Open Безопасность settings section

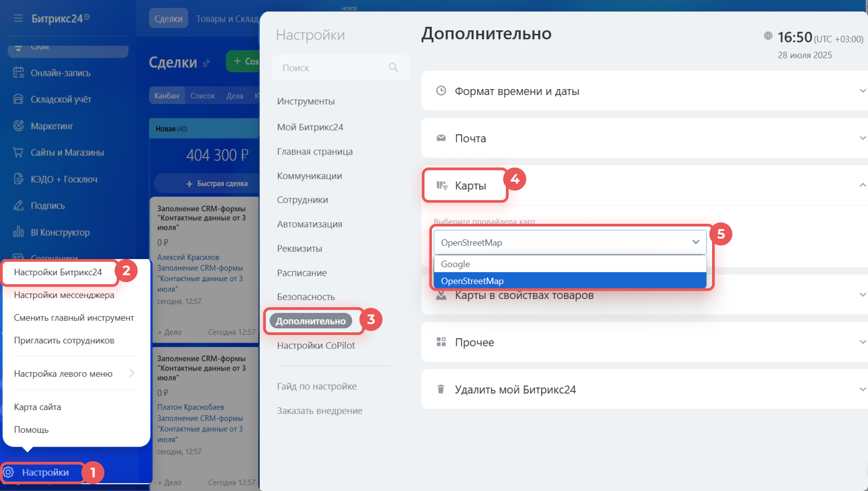(x=306, y=297)
